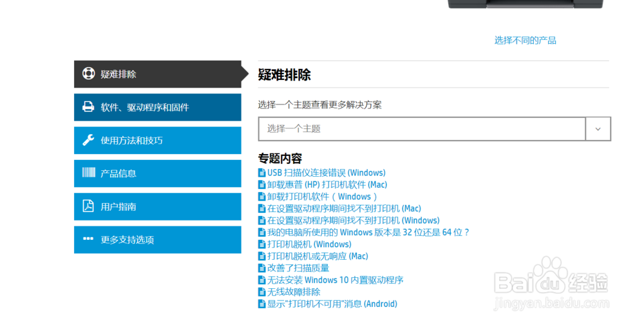
Task: Click document icon before 打印机脱机 (Windows)
Action: 261,244
